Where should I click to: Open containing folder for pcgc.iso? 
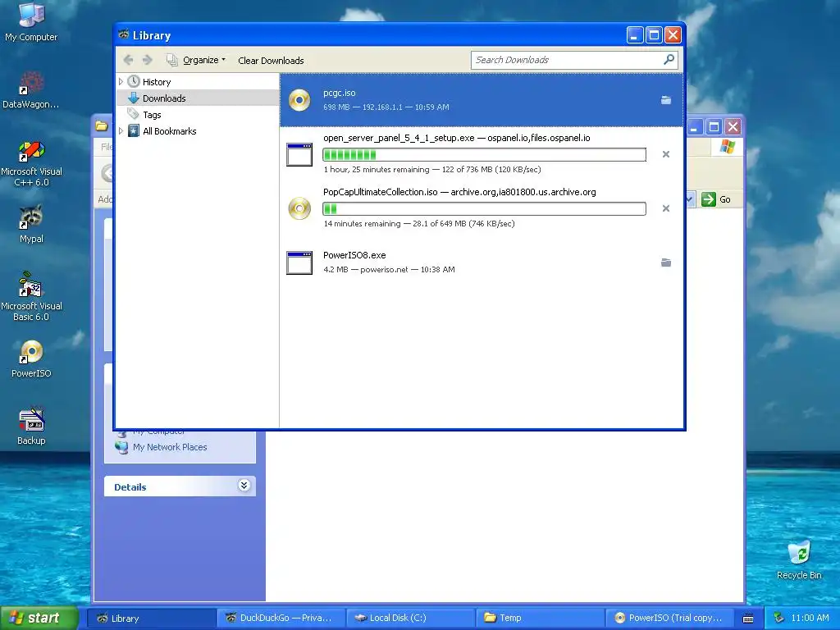tap(666, 100)
